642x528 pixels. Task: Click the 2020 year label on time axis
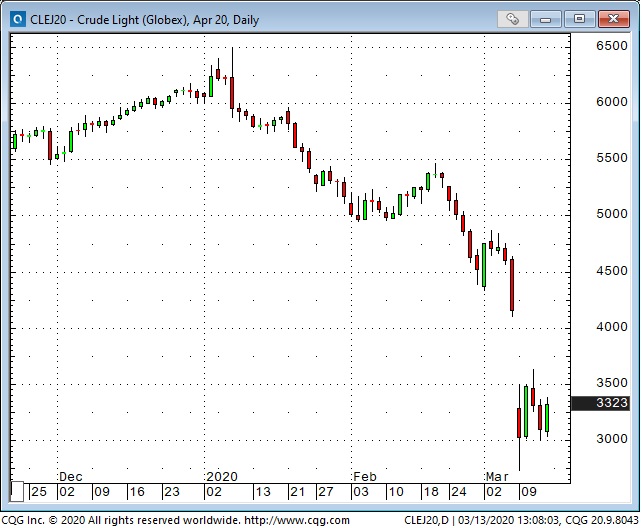coord(222,477)
